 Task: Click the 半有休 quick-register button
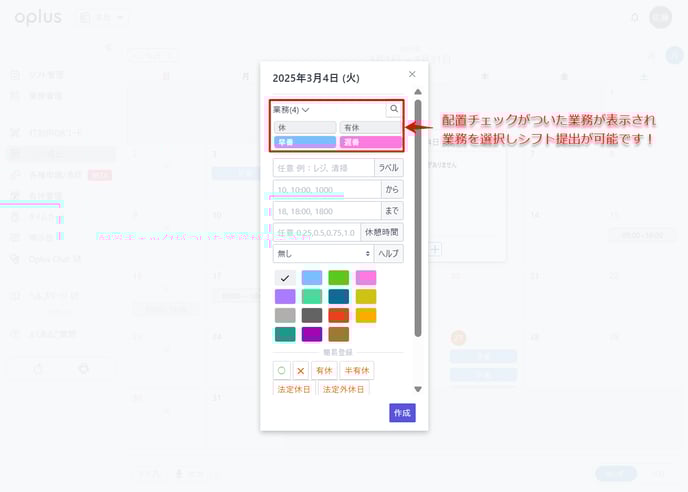pos(357,370)
